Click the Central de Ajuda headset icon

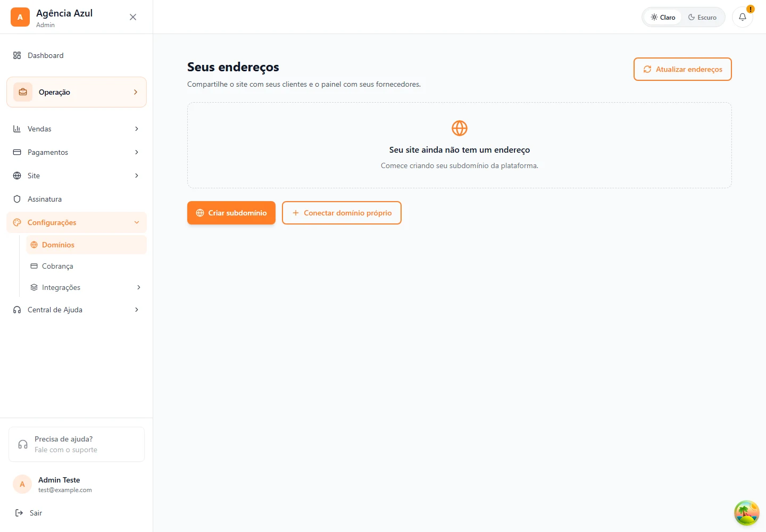(x=17, y=310)
